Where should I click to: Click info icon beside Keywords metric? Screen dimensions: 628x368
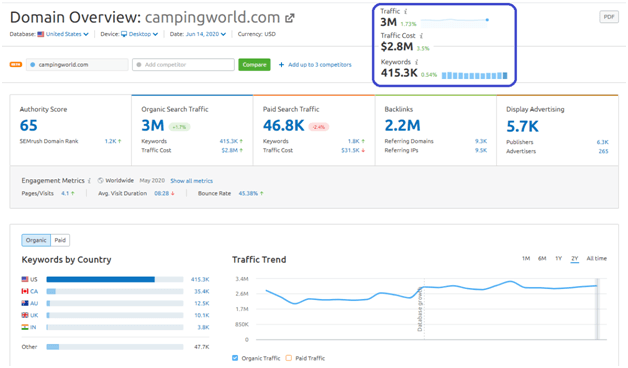417,62
